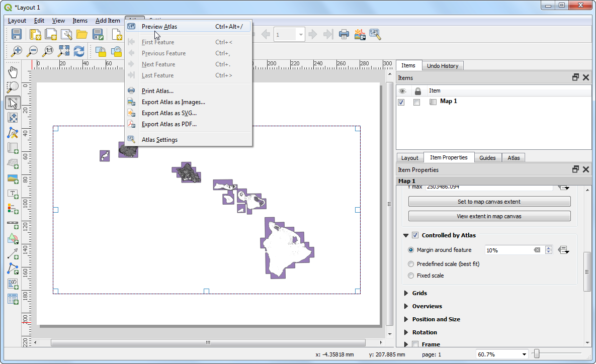Image resolution: width=596 pixels, height=364 pixels.
Task: Open the zoom level 60.7% dropdown
Action: click(x=524, y=354)
